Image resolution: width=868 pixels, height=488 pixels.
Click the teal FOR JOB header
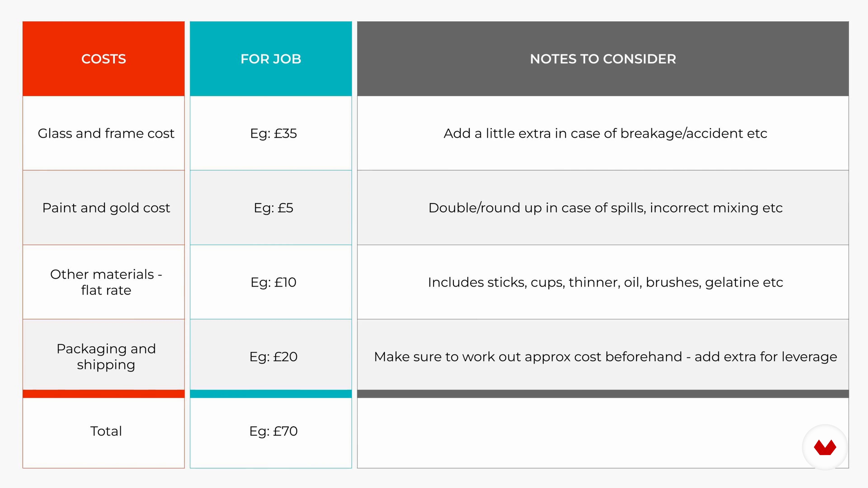(271, 59)
